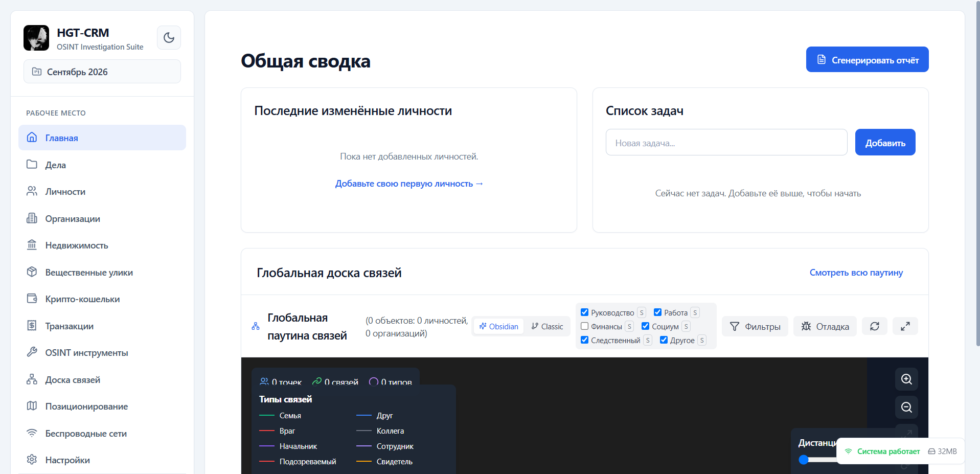Expand graph to fullscreen
Viewport: 980px width, 474px height.
(905, 326)
